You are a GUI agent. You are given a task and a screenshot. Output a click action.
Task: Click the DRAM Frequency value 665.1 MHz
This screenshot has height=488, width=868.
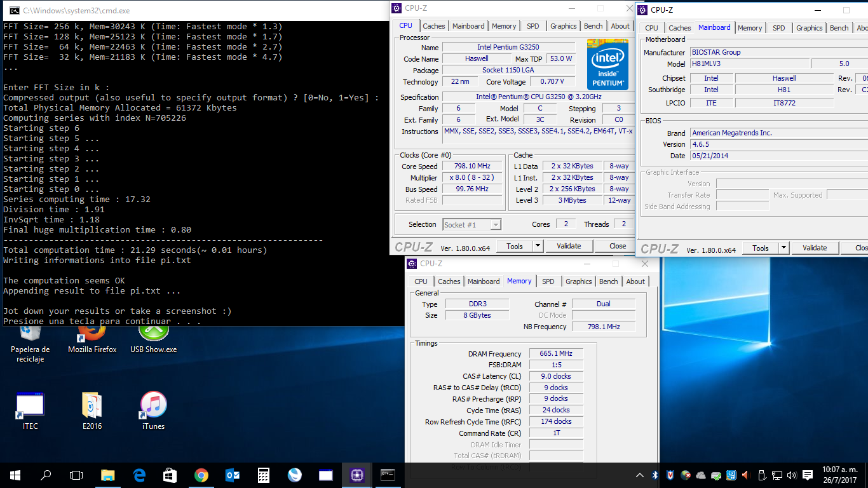[x=556, y=354]
